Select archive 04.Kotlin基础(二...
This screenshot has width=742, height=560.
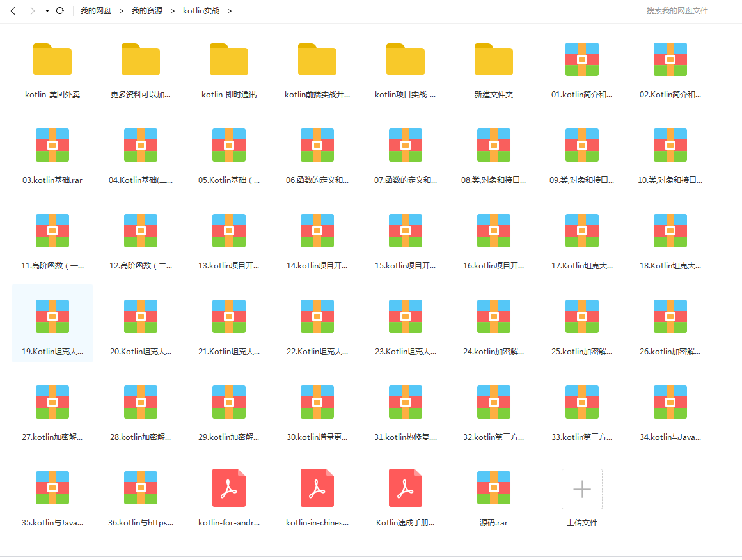tap(141, 145)
